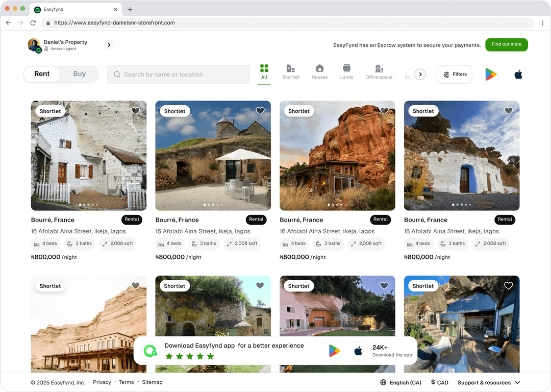Click the Find out more button
The height and width of the screenshot is (392, 551).
(x=506, y=44)
